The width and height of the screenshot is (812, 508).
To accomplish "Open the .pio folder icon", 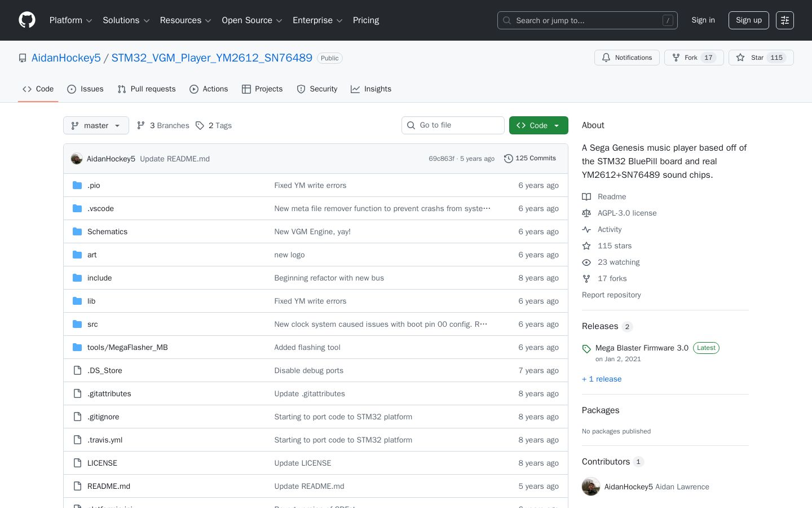I will 77,185.
